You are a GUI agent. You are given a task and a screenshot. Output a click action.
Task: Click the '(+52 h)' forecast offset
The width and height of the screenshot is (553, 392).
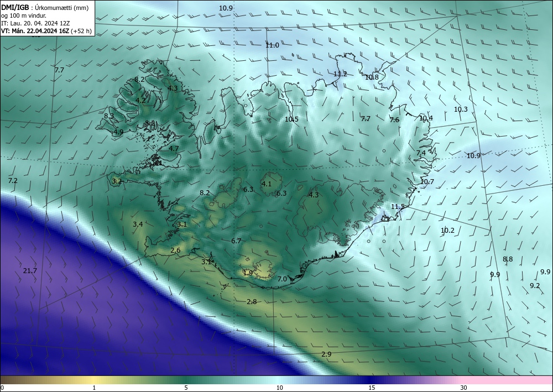pos(81,31)
